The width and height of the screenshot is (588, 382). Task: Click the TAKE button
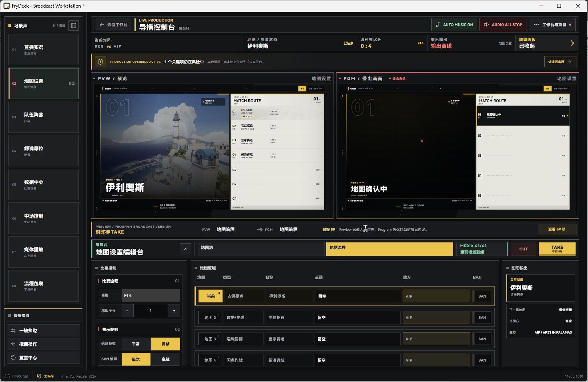557,249
